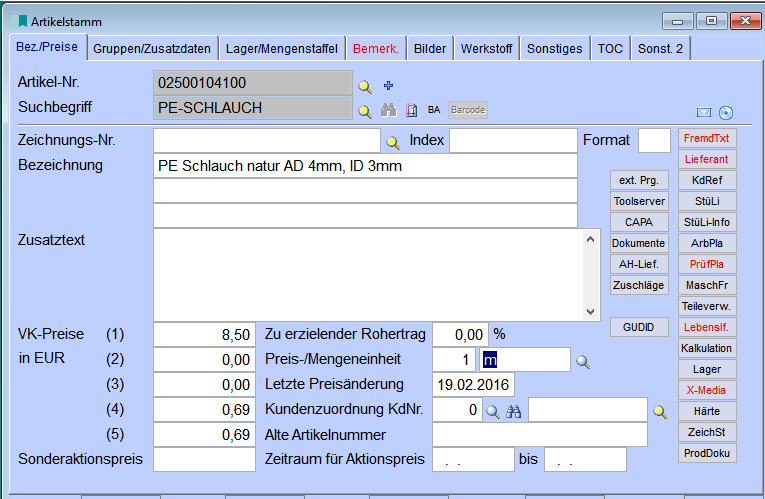
Task: Click the GUDID button
Action: [639, 328]
